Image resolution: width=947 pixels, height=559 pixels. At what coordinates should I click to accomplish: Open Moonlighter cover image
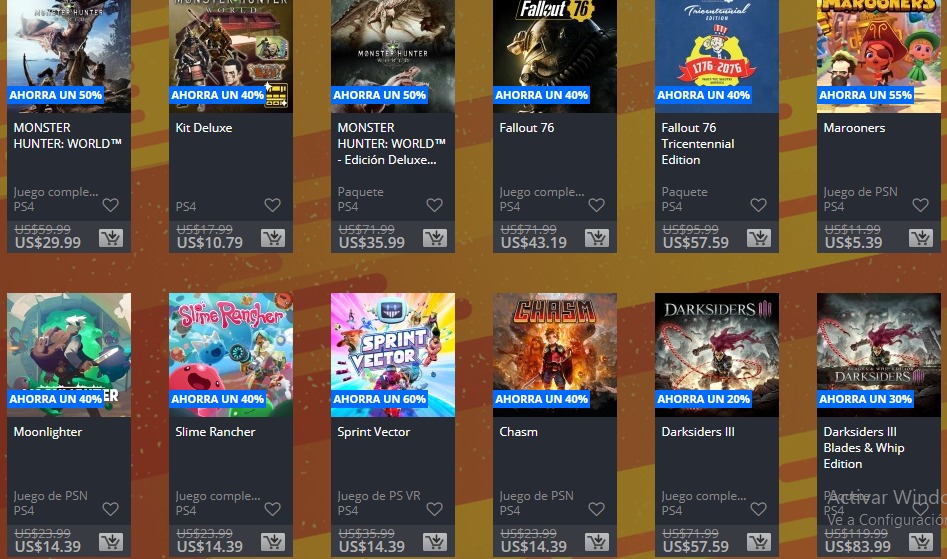69,355
